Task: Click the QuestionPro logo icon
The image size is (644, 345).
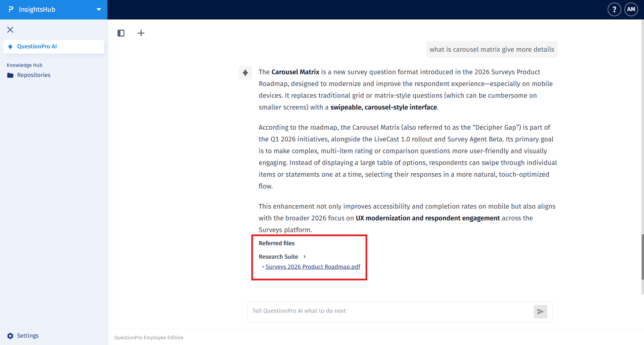Action: coord(11,9)
